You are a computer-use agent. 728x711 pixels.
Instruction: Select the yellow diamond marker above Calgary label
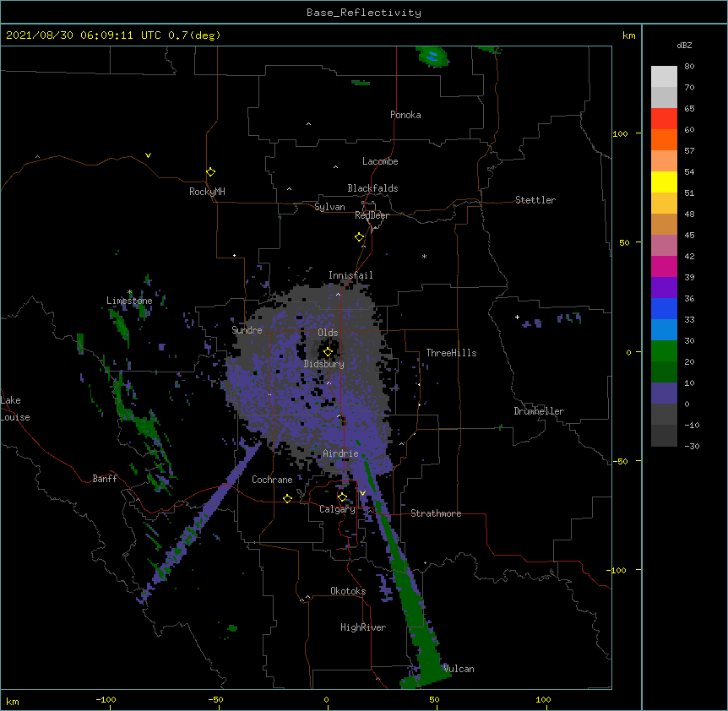click(x=342, y=497)
